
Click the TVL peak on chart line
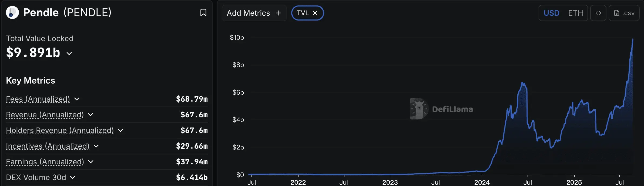pyautogui.click(x=633, y=39)
